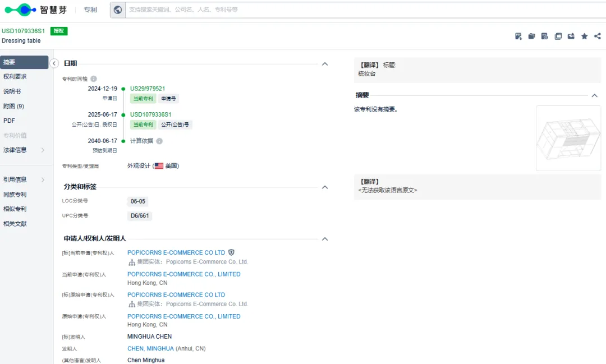Click the calendar-with-clock icon in toolbar
The width and height of the screenshot is (606, 364).
click(x=544, y=36)
